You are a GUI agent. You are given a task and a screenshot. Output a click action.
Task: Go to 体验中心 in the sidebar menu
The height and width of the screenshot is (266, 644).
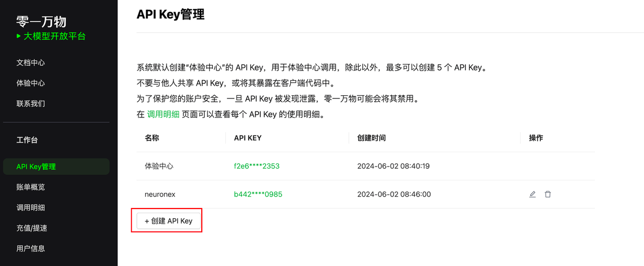point(31,83)
